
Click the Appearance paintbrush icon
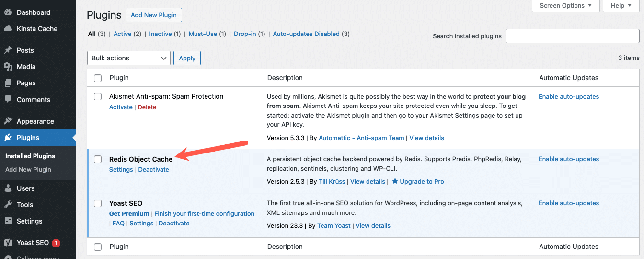click(8, 121)
